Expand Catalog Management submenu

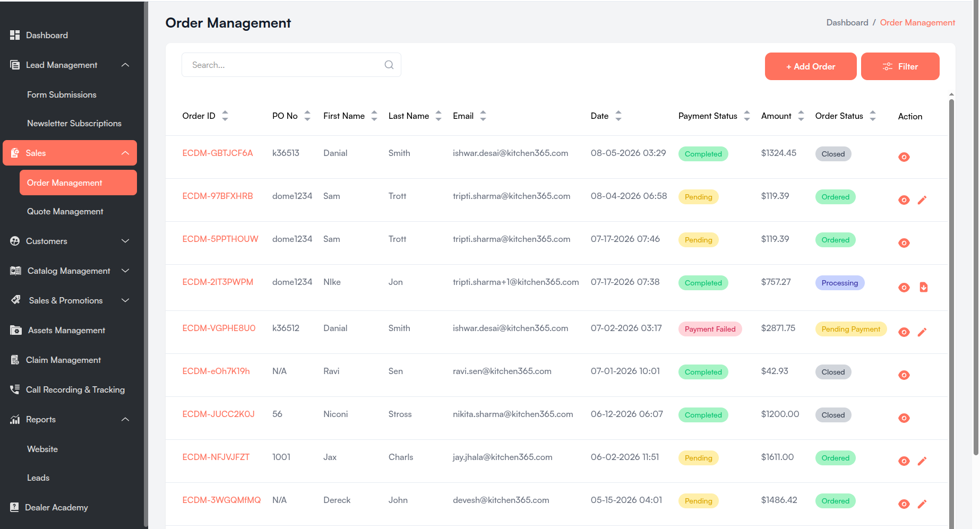[125, 271]
